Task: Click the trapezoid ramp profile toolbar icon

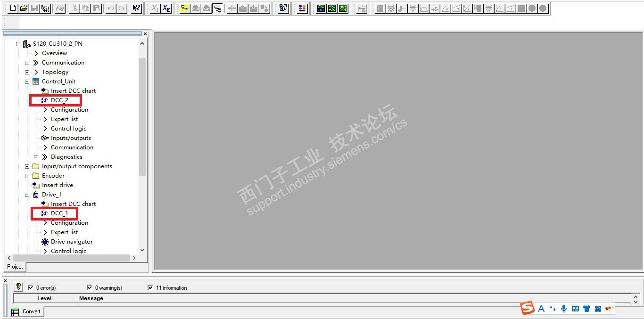Action: tap(423, 8)
